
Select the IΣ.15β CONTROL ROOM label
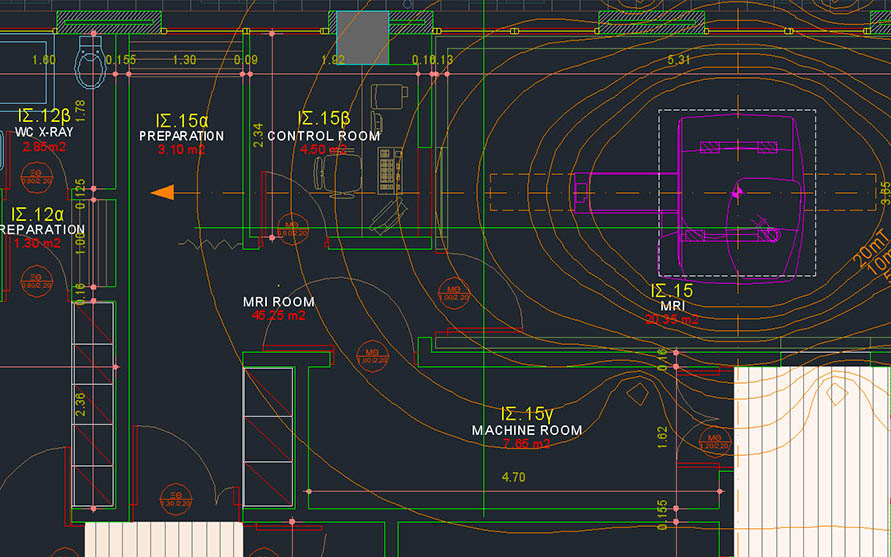pyautogui.click(x=323, y=127)
